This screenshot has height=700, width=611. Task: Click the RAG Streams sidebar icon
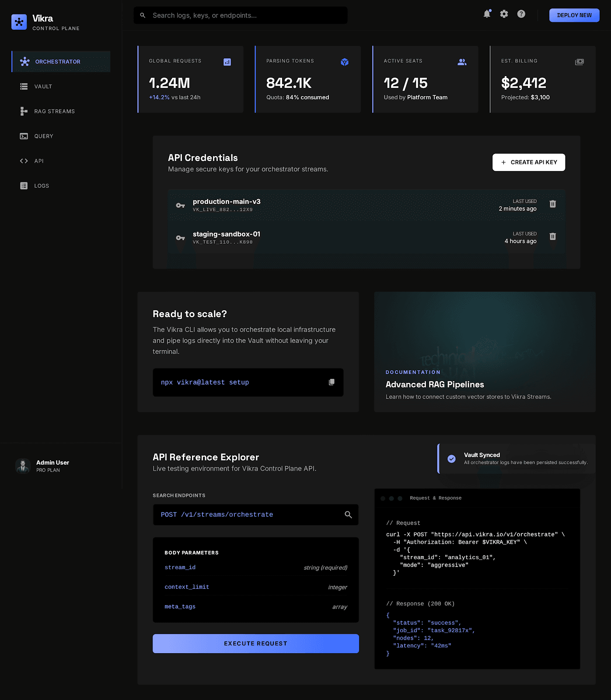[24, 112]
